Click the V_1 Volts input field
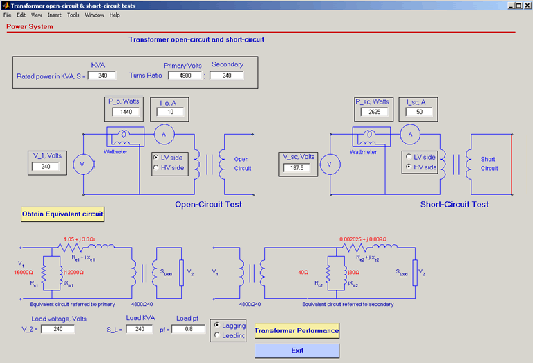The image size is (533, 363). coord(46,167)
